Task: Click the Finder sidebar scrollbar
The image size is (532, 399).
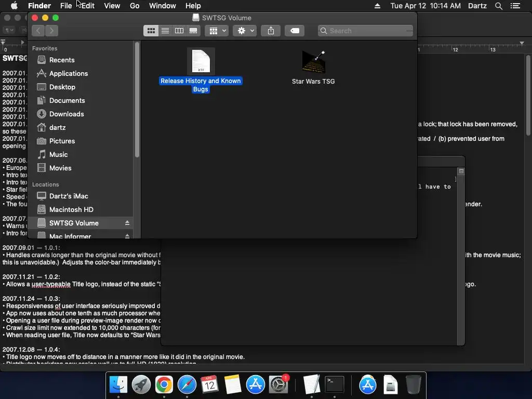Action: (137, 100)
